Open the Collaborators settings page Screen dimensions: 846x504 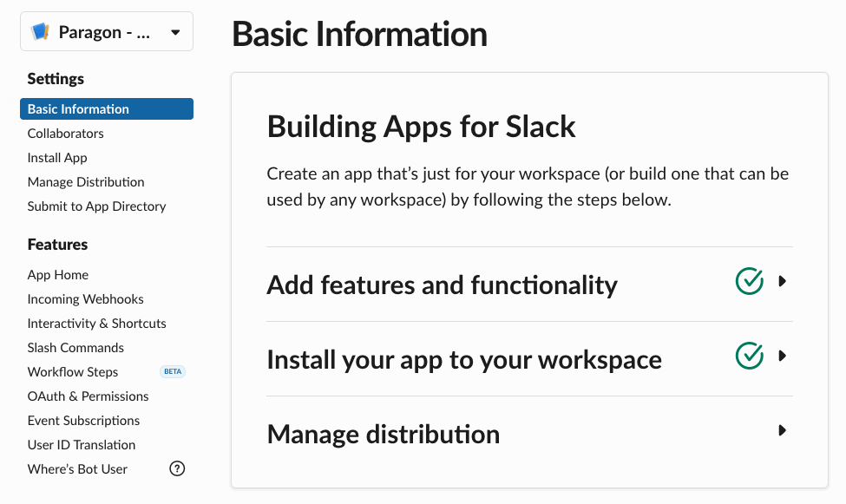coord(66,134)
